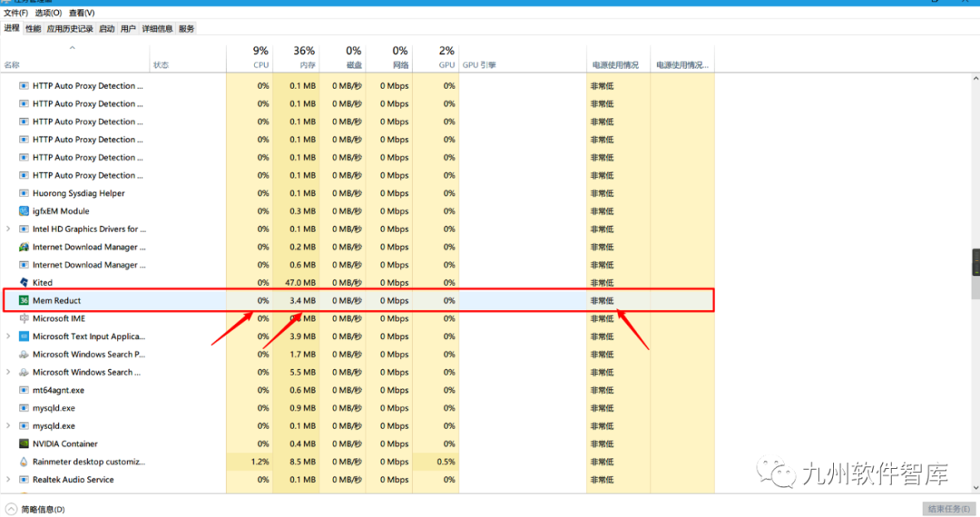Open the 文件(F) menu

(15, 13)
